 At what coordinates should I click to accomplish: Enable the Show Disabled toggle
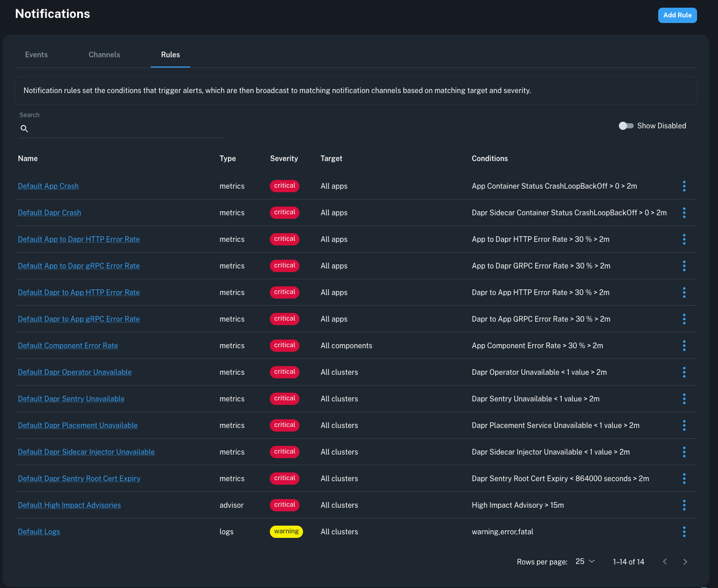pyautogui.click(x=626, y=125)
